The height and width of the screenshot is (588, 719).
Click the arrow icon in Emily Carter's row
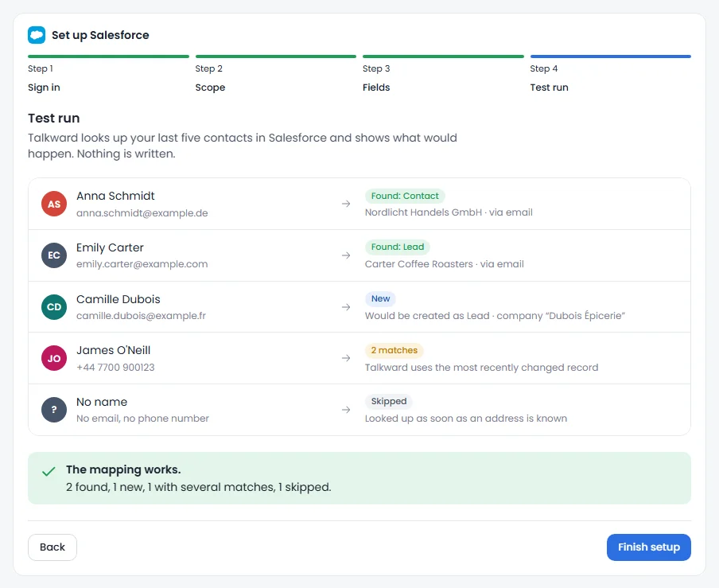(x=346, y=255)
